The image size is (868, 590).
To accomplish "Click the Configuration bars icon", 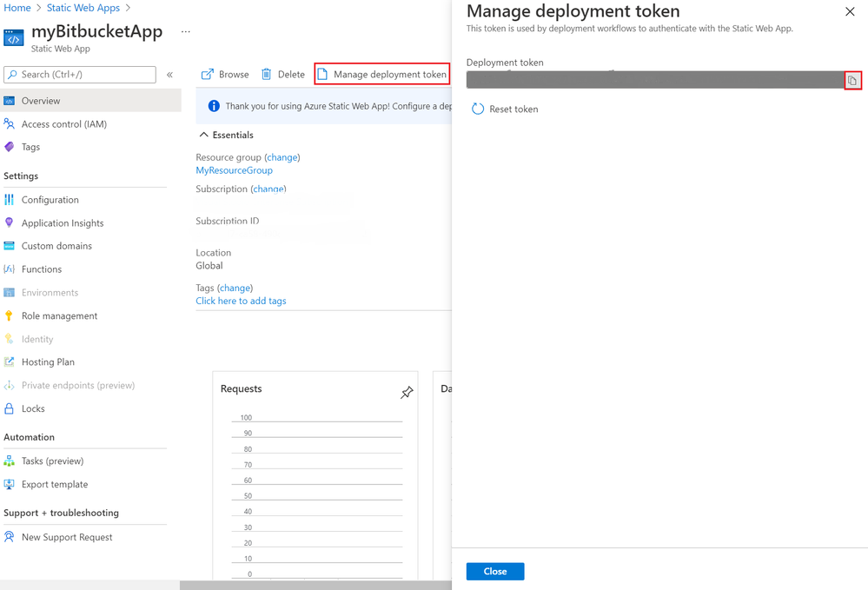I will pyautogui.click(x=9, y=200).
